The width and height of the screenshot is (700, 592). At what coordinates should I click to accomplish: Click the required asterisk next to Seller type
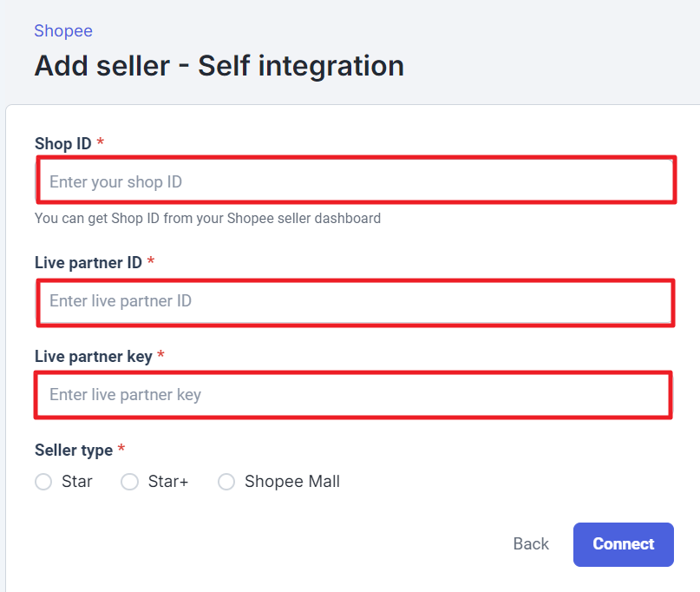pyautogui.click(x=121, y=449)
